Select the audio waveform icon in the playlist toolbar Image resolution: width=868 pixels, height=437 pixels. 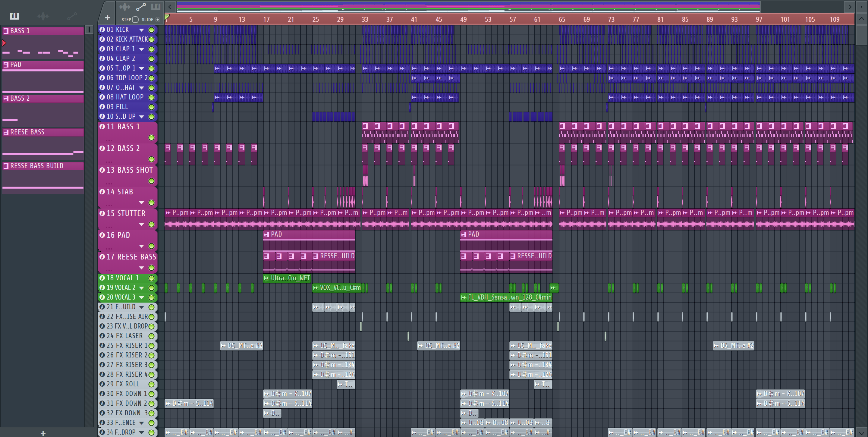tap(124, 6)
